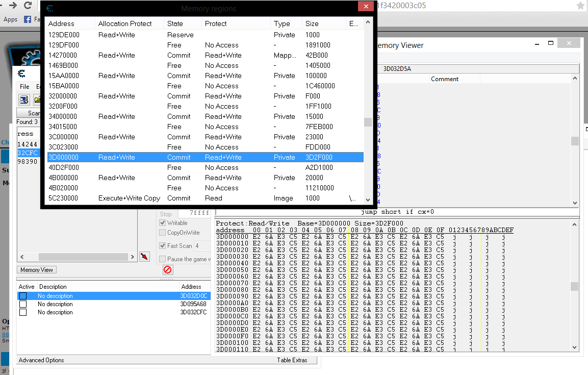This screenshot has height=375, width=588.
Task: Click the Facebook bookmark icon
Action: (28, 19)
